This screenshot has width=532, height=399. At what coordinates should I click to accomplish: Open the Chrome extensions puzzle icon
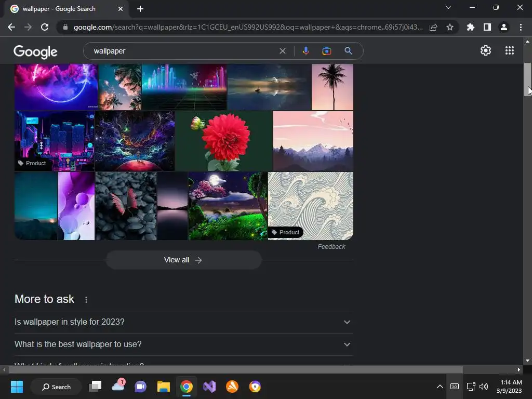coord(471,27)
